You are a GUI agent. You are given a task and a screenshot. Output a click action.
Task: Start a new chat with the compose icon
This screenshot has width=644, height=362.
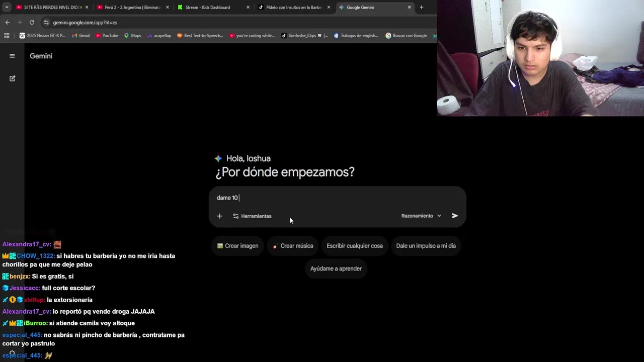pyautogui.click(x=12, y=78)
